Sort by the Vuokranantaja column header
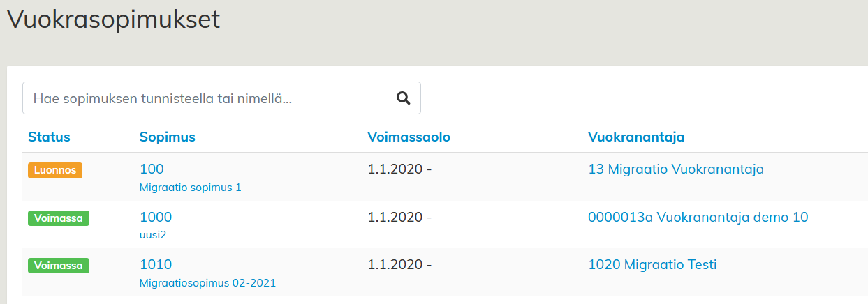 (635, 137)
